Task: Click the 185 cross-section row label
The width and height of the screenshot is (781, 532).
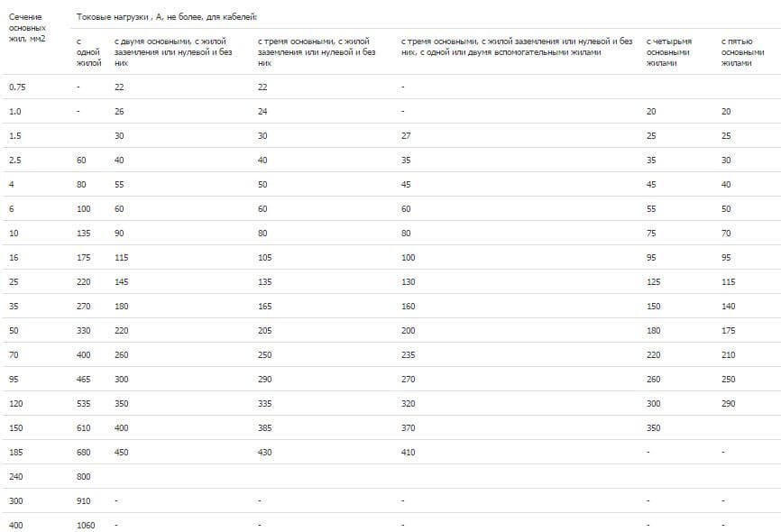Action: click(15, 452)
